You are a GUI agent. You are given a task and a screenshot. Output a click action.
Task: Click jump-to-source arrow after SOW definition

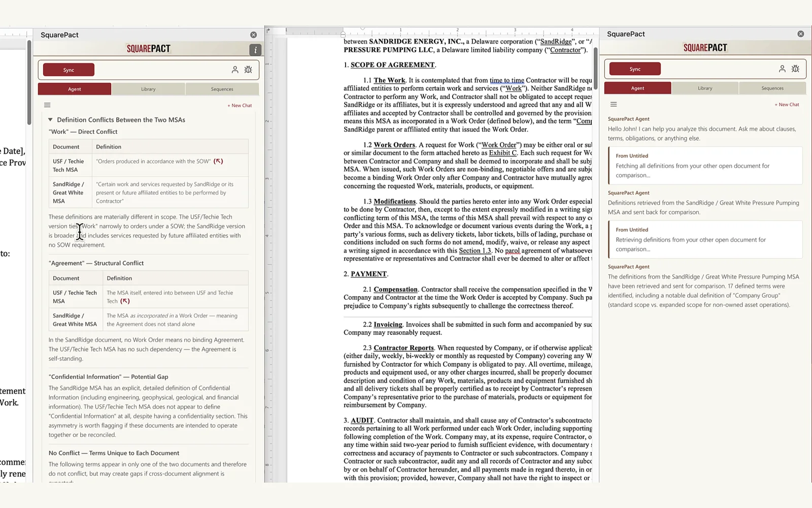(218, 161)
